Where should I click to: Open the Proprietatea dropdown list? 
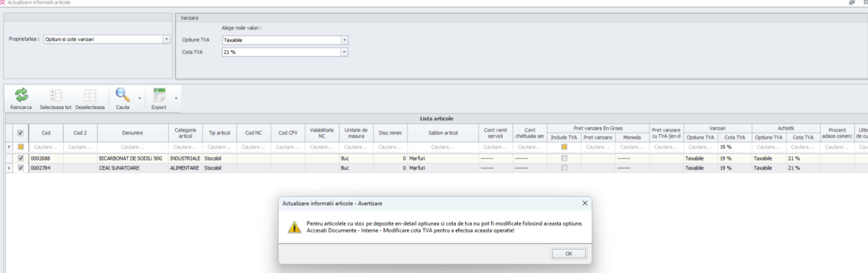166,39
